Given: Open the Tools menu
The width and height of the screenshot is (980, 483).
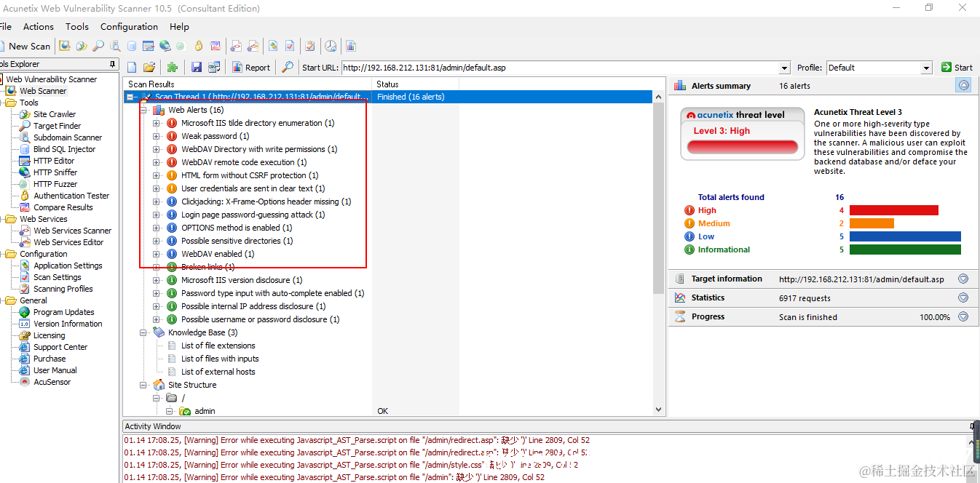Looking at the screenshot, I should point(77,26).
